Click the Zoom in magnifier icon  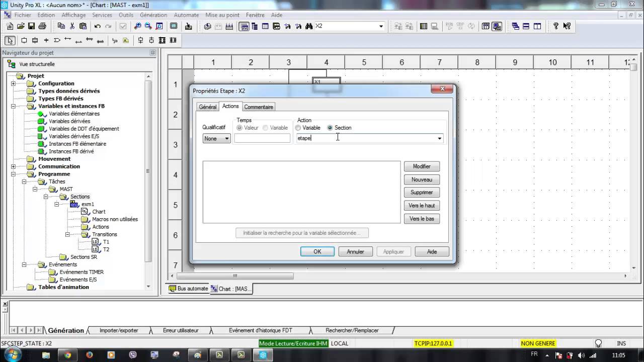pos(138,26)
